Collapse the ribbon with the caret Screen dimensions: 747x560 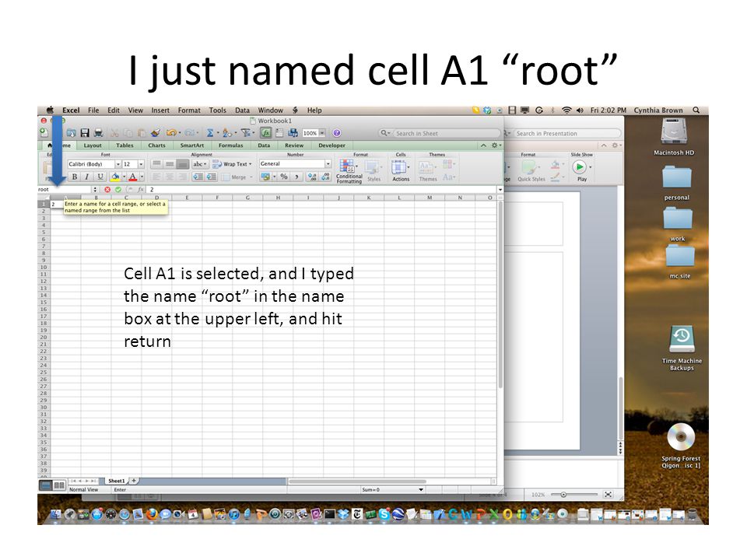click(x=483, y=145)
